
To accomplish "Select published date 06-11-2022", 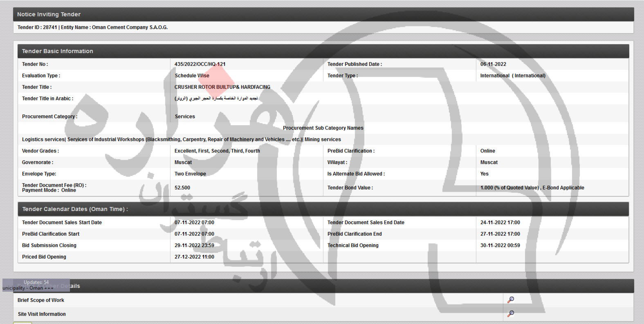I will [x=493, y=64].
